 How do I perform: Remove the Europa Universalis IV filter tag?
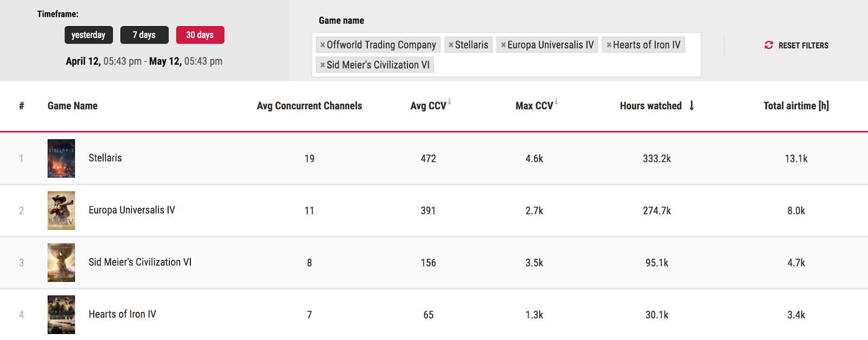pyautogui.click(x=503, y=45)
